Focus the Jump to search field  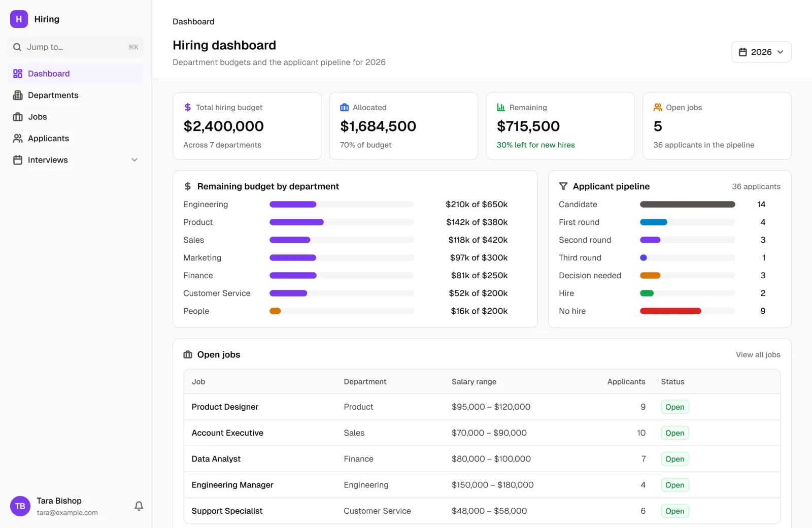[76, 47]
